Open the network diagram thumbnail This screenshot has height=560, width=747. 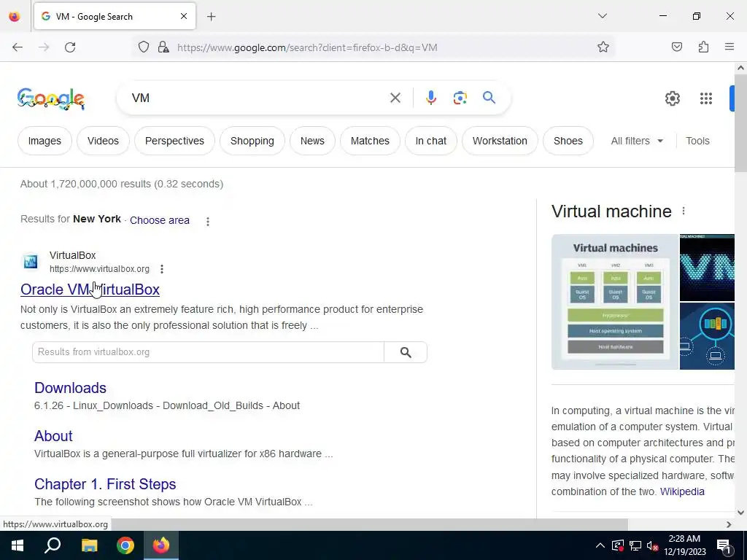click(707, 336)
